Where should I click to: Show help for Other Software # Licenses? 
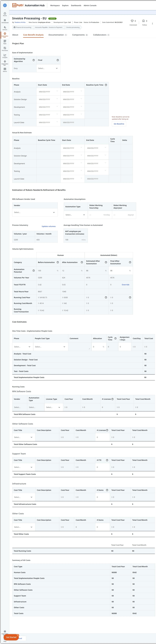point(107,430)
